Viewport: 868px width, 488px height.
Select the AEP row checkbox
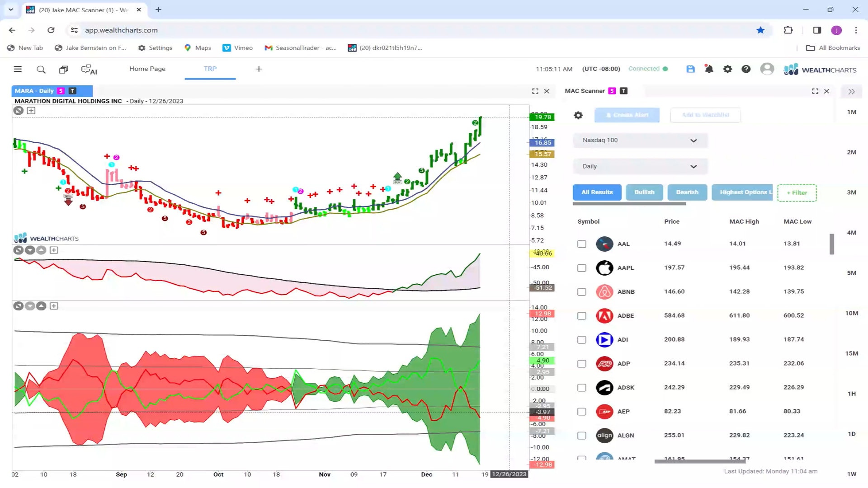(x=582, y=412)
